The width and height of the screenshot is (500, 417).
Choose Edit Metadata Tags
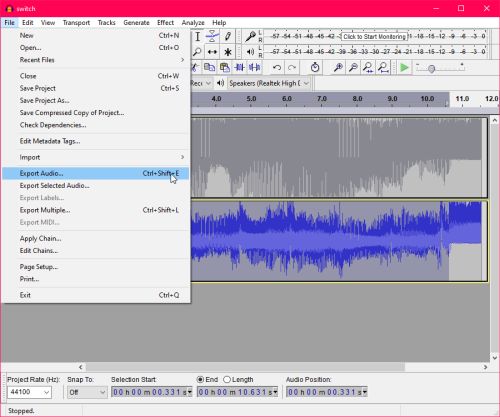[x=96, y=141]
